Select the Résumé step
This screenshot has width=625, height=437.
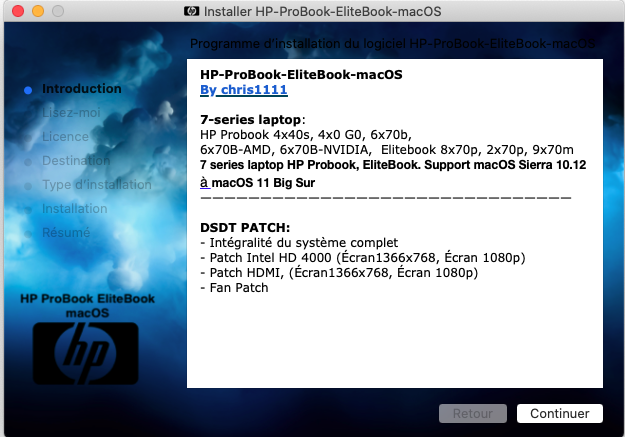tap(66, 232)
